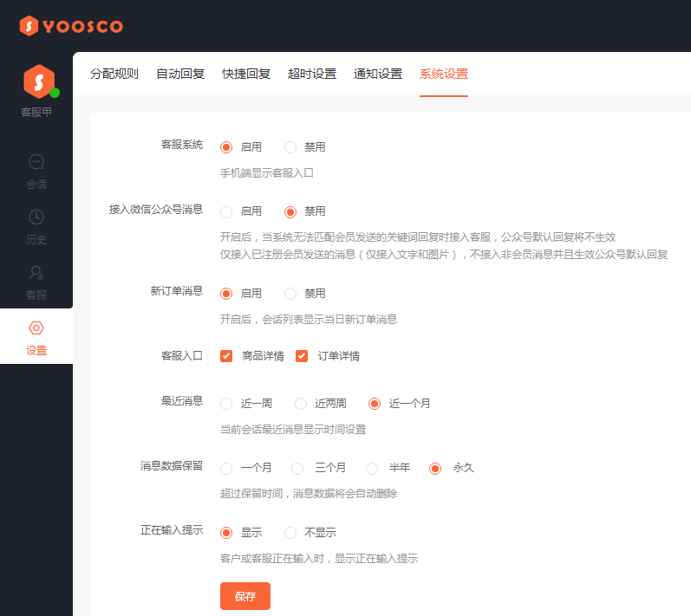Select 永久 for 消息数据保留

(435, 469)
